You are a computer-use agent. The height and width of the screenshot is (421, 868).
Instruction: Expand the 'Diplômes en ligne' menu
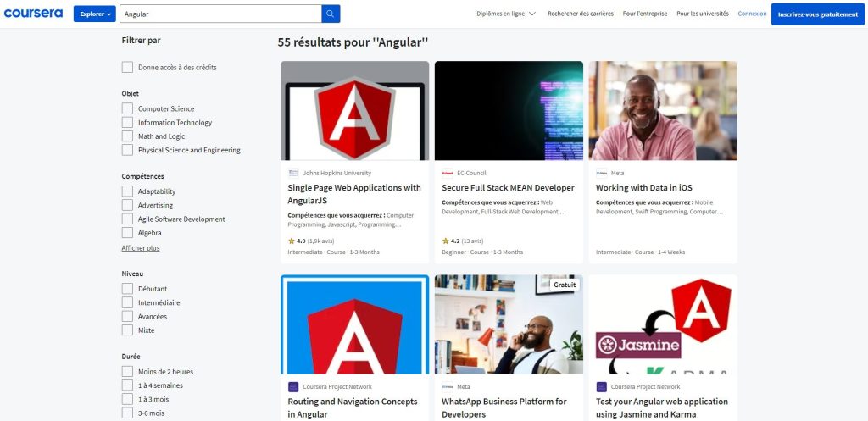point(506,14)
